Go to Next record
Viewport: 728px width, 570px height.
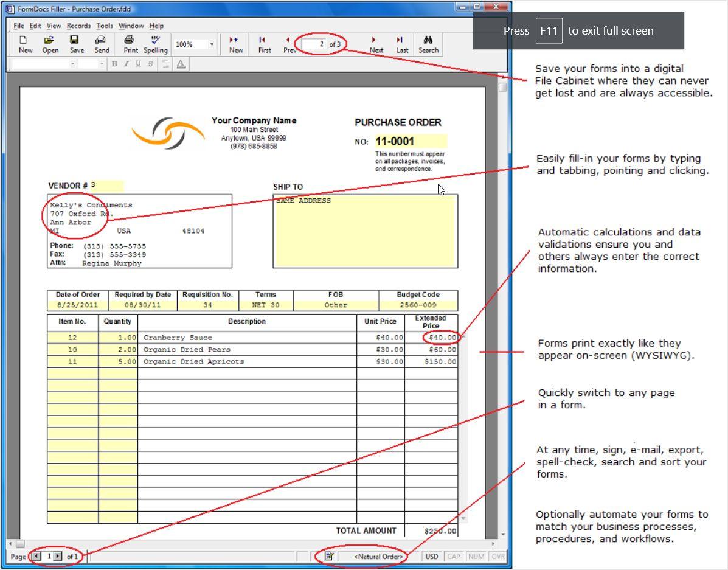click(x=376, y=44)
